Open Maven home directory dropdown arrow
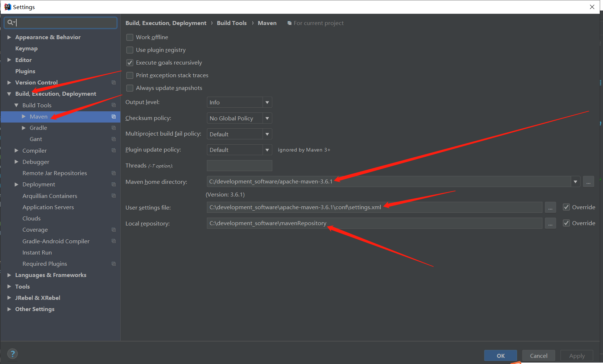Viewport: 603px width, 364px height. coord(575,182)
